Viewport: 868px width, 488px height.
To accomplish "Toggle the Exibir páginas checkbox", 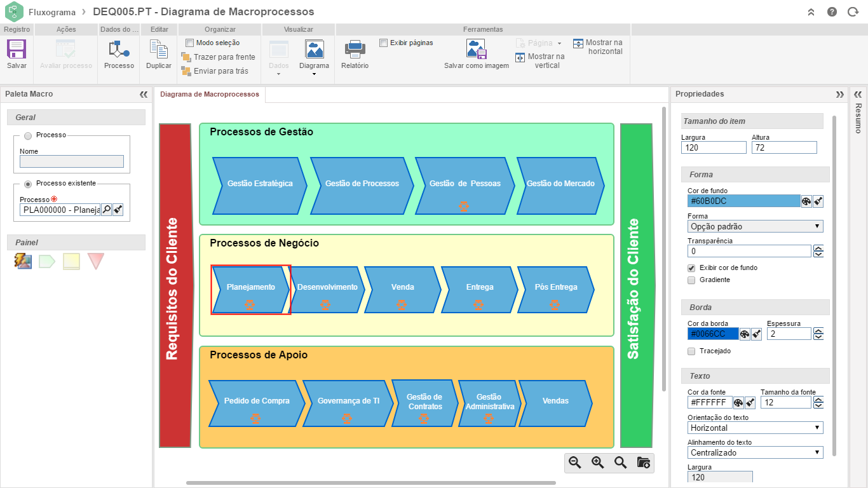I will click(383, 43).
